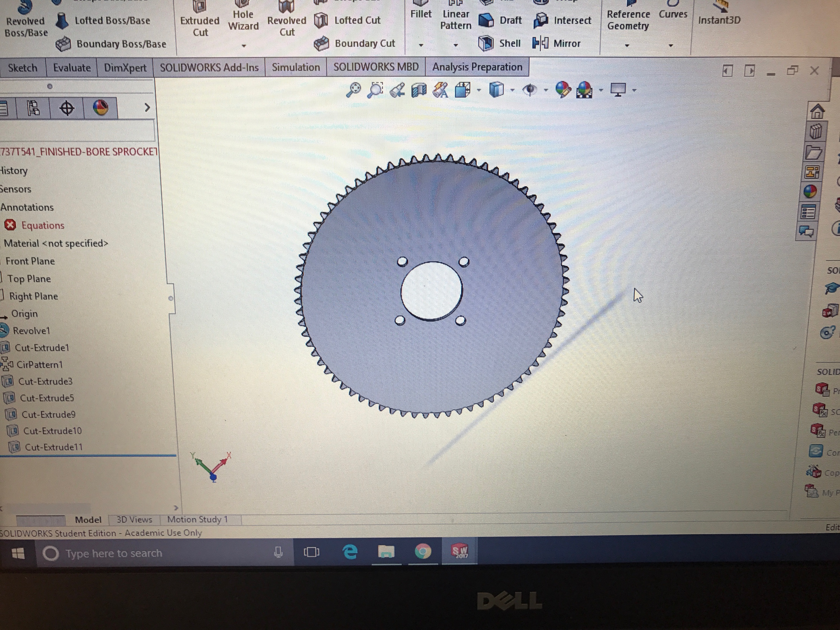
Task: Click the Extruded Cut tool
Action: coord(200,21)
